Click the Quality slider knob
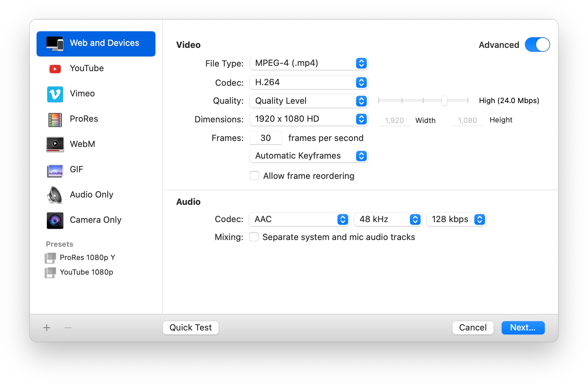This screenshot has width=588, height=385. click(444, 100)
